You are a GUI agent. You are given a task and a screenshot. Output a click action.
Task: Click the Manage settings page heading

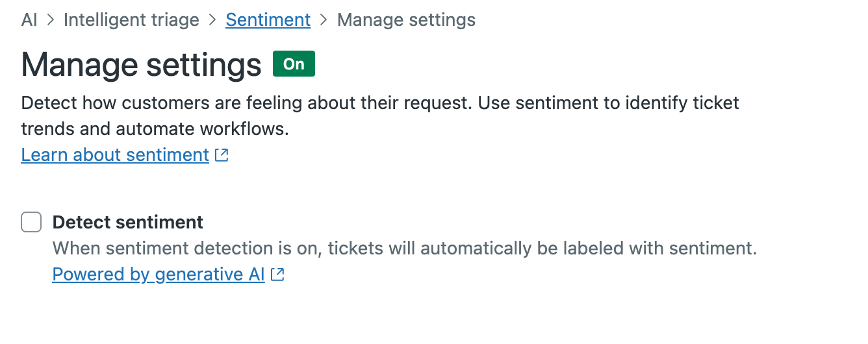coord(142,65)
